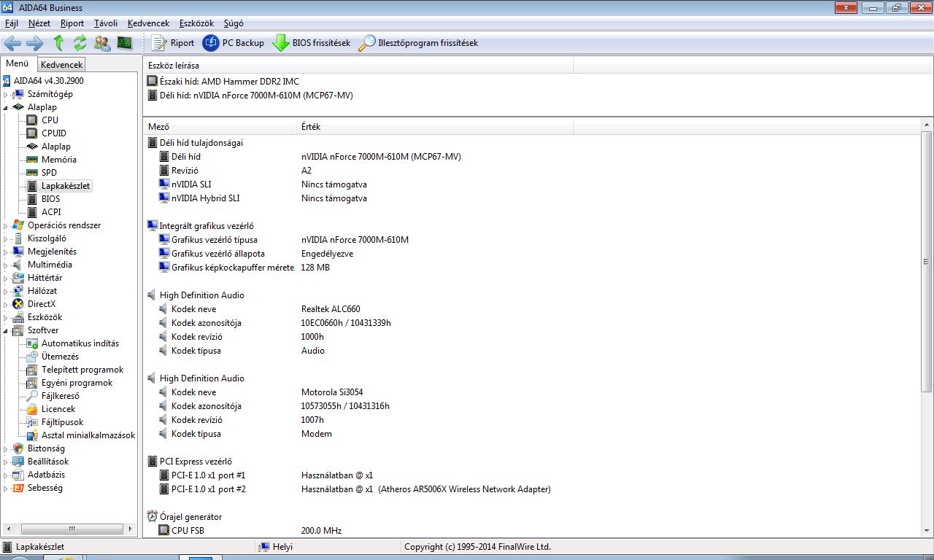
Task: Expand the Megjelenítés node
Action: [6, 252]
